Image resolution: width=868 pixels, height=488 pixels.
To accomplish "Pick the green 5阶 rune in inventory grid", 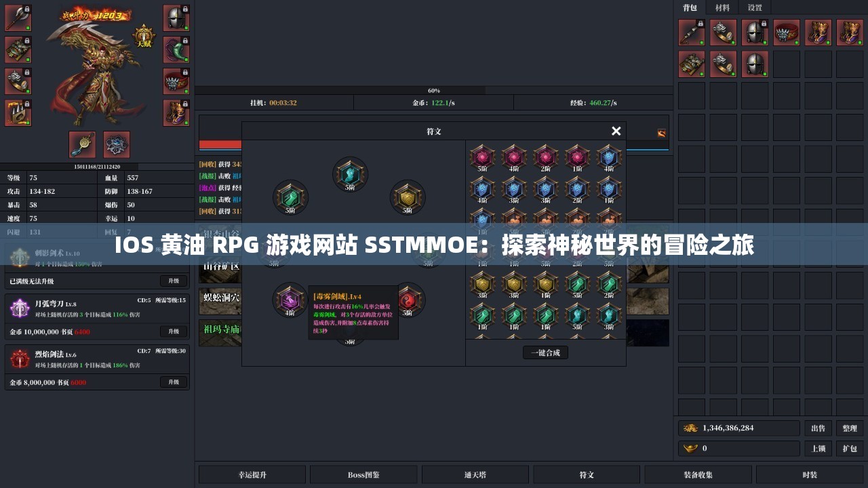I will (578, 285).
